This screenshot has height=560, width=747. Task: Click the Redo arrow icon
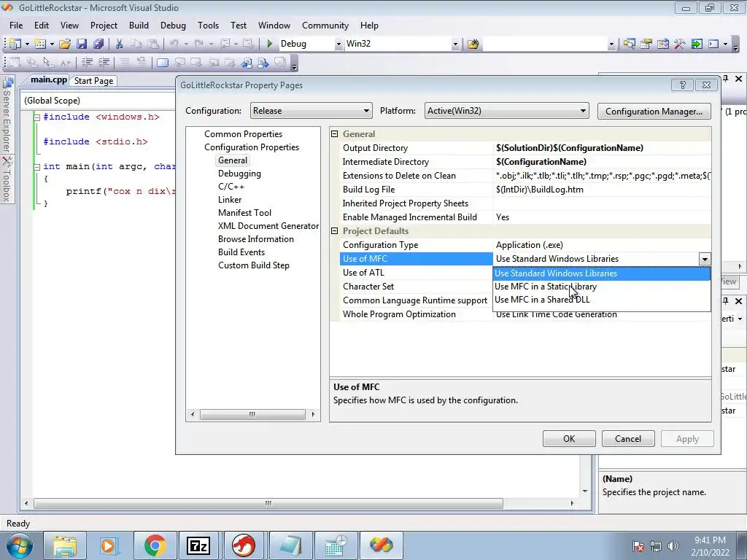(198, 44)
